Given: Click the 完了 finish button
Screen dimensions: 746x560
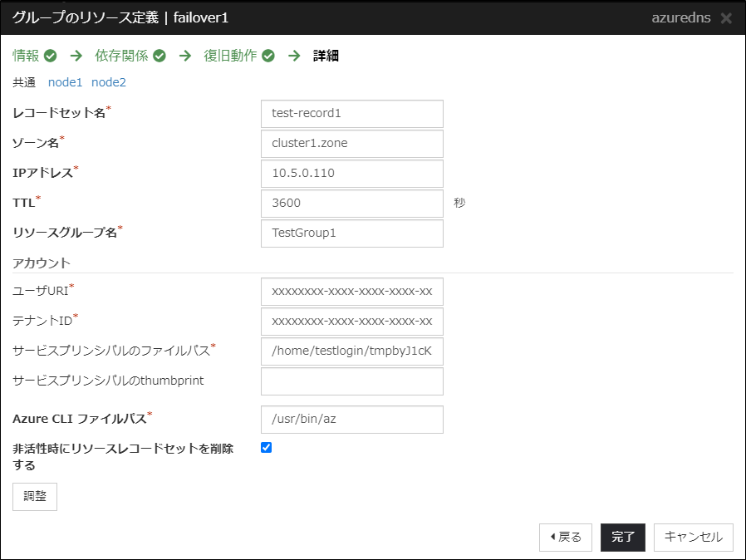Looking at the screenshot, I should pyautogui.click(x=622, y=537).
